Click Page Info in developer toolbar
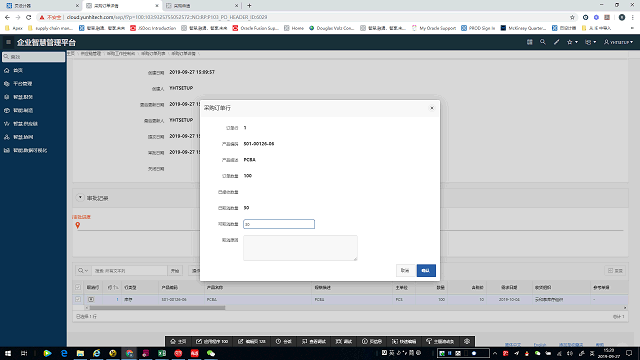The width and height of the screenshot is (640, 360). (x=372, y=341)
